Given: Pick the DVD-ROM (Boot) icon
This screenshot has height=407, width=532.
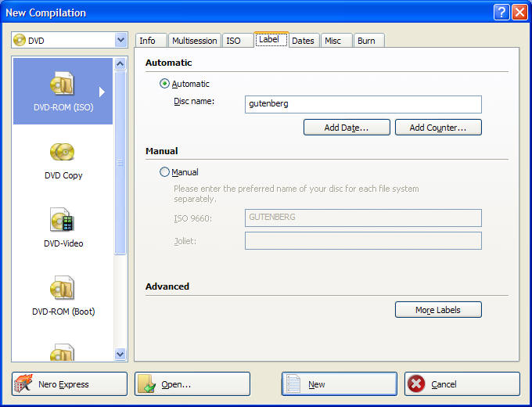Looking at the screenshot, I should tap(62, 287).
